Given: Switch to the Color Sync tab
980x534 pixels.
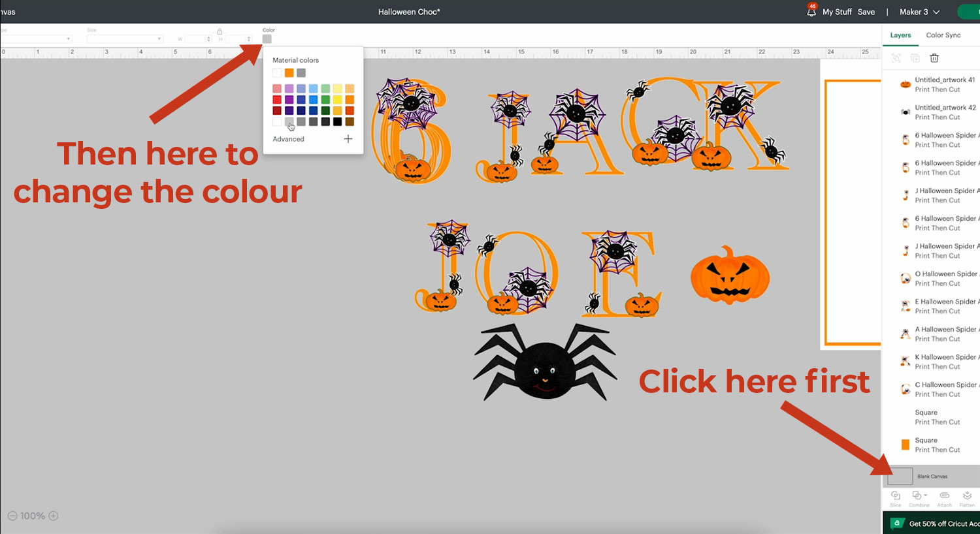Looking at the screenshot, I should pyautogui.click(x=943, y=35).
